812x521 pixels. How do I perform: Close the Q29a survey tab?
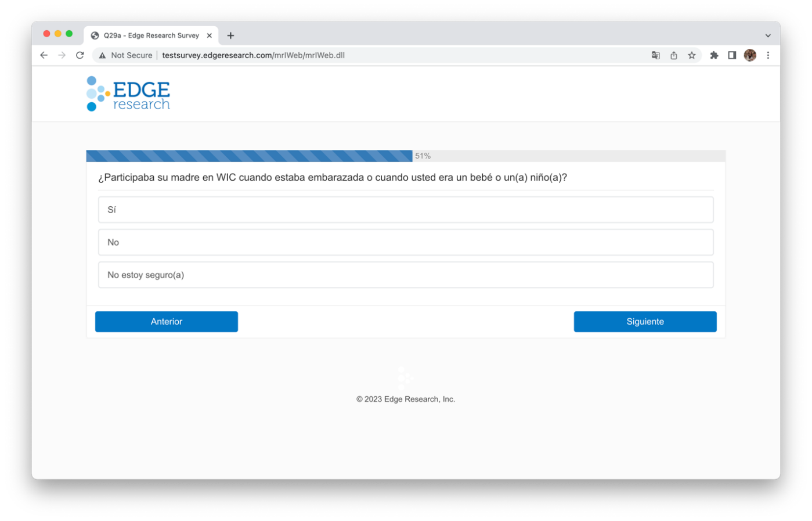[x=210, y=35]
